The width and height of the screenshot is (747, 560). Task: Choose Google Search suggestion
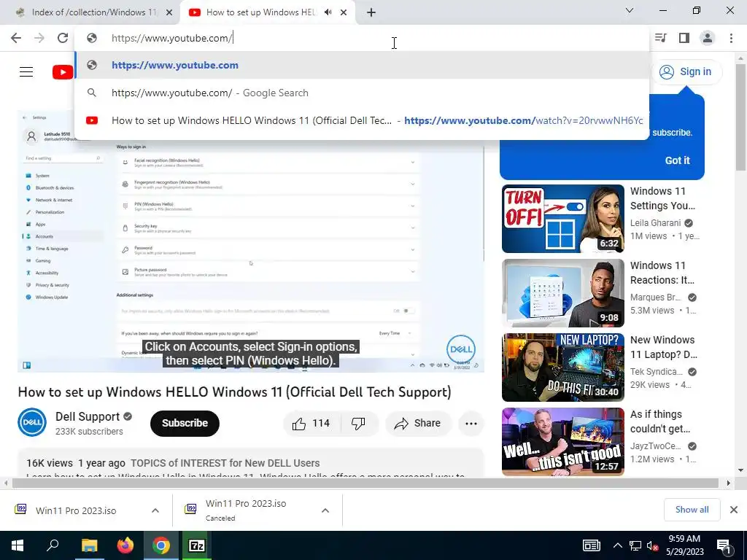click(362, 93)
